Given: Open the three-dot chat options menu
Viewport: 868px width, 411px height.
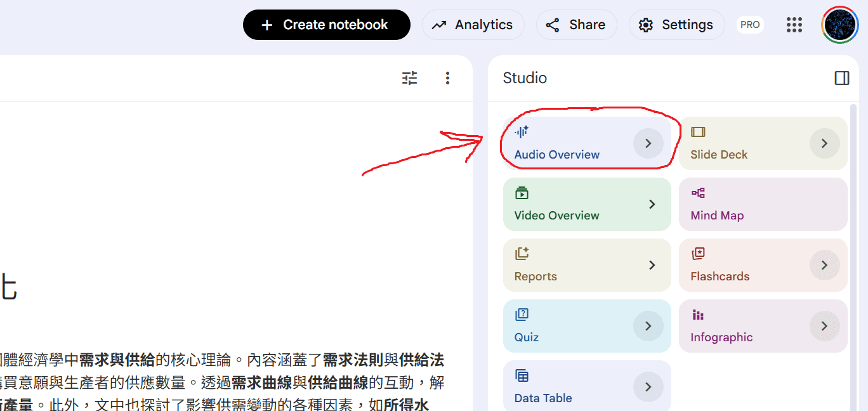Looking at the screenshot, I should 447,78.
